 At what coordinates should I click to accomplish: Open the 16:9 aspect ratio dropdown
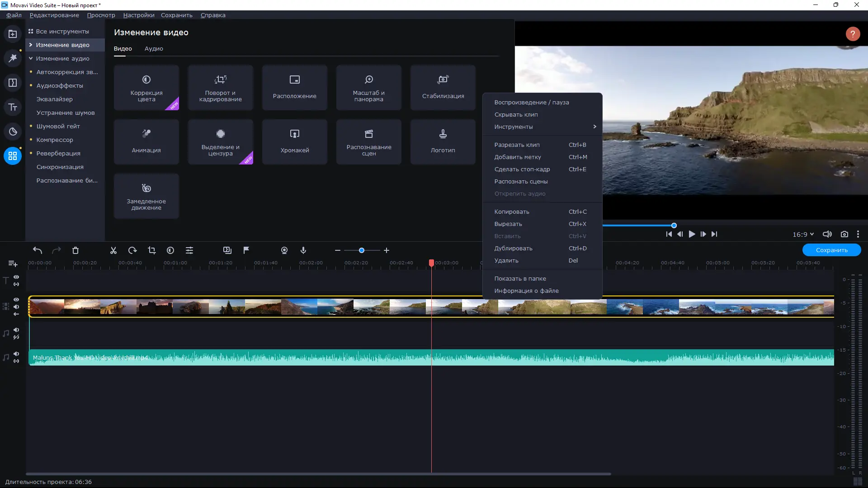click(803, 234)
